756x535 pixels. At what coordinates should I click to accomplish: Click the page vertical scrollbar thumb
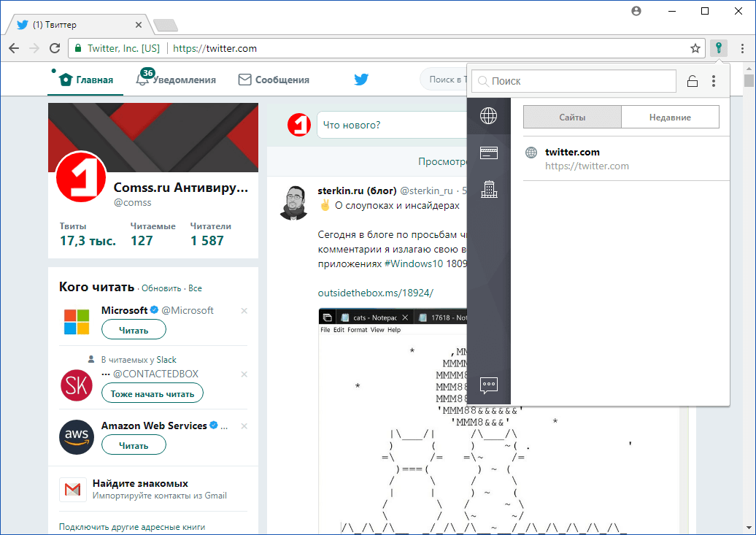point(749,80)
